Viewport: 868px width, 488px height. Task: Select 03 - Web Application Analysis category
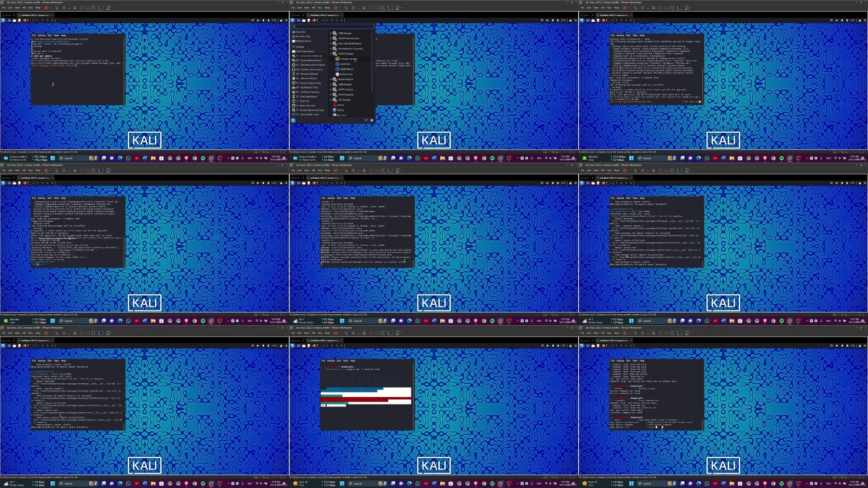click(x=309, y=65)
